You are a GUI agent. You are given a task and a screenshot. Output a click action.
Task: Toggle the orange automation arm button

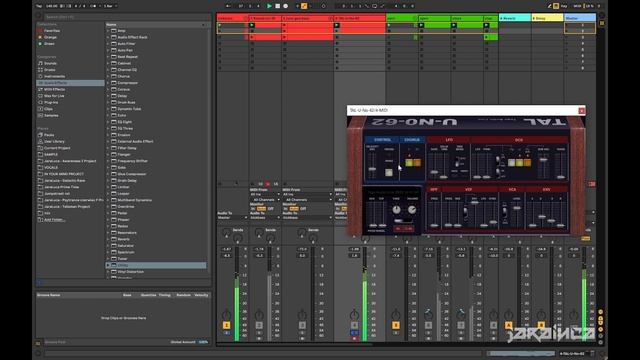click(304, 6)
